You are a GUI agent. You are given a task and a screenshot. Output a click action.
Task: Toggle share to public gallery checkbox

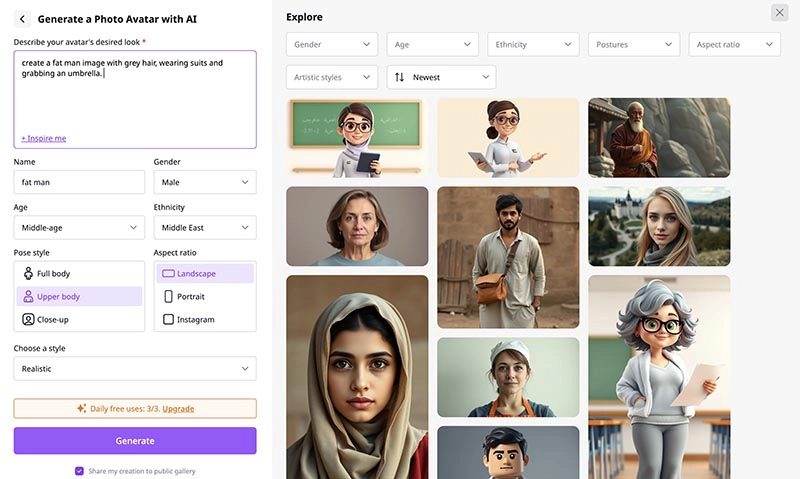tap(80, 471)
